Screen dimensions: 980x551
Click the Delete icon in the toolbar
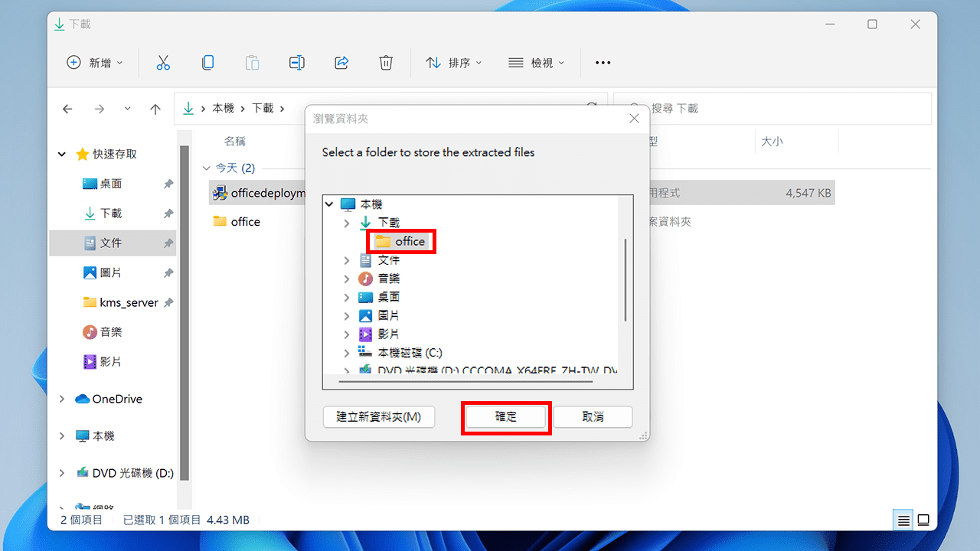click(x=386, y=63)
